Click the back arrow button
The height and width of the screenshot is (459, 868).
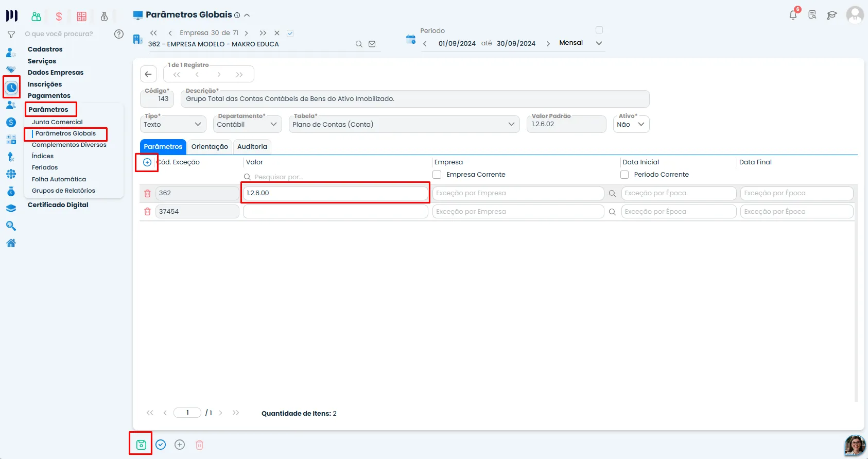click(x=148, y=74)
